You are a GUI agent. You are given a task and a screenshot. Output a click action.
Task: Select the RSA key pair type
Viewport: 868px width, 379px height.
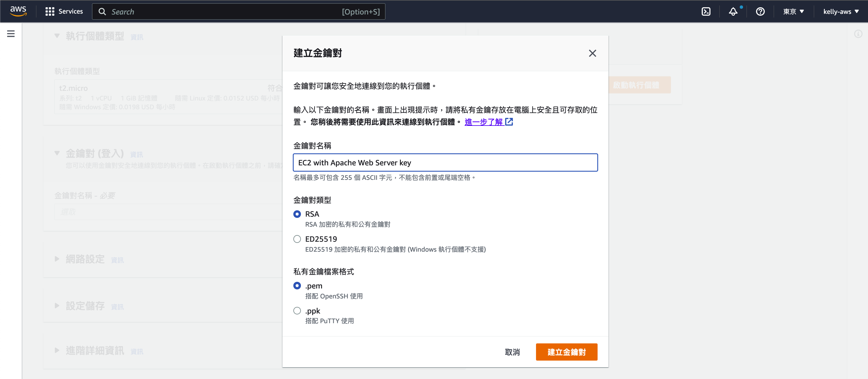pos(297,214)
